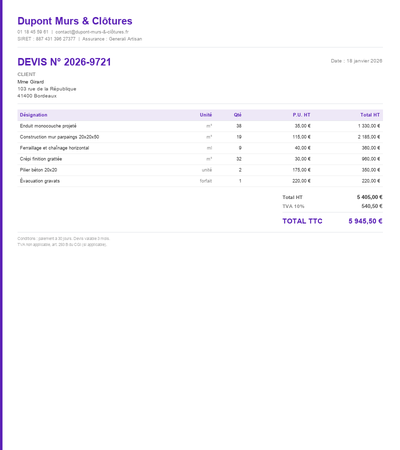The width and height of the screenshot is (400, 450).
Task: Select the DEVIS N° 2026-9721 heading
Action: click(64, 62)
